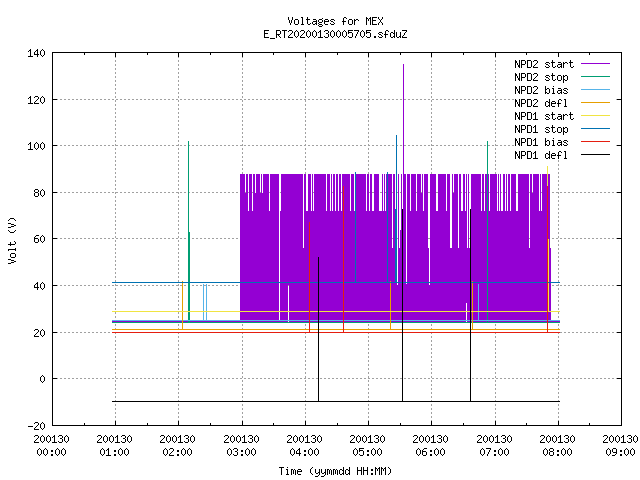This screenshot has width=640, height=480.
Task: Click the red NPD1 bias legend line
Action: [x=596, y=142]
